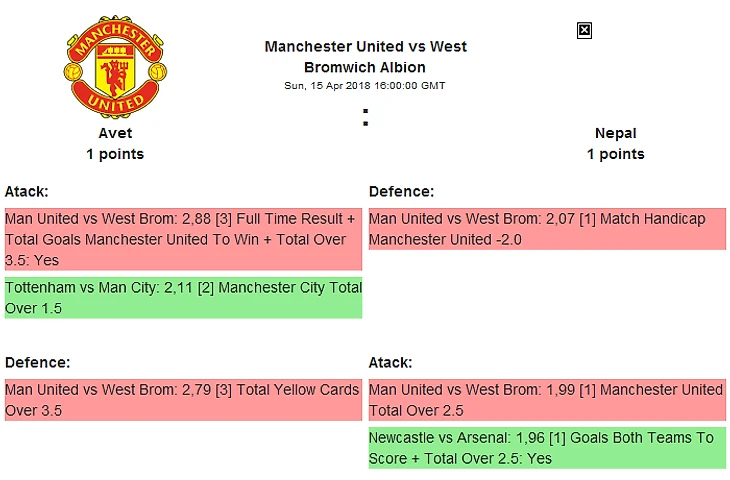Image resolution: width=730 pixels, height=480 pixels.
Task: Click the red Total Yellow Cards Over 3.5 bet
Action: pos(182,400)
